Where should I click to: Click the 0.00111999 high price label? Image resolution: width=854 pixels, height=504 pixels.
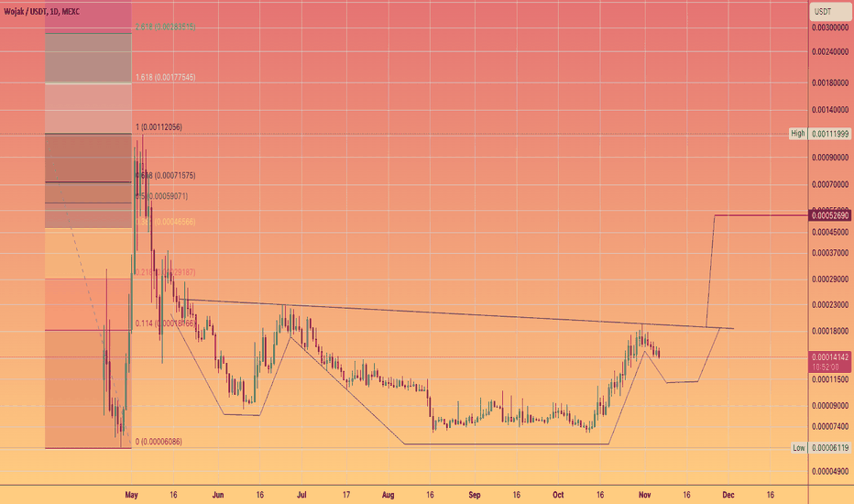[830, 134]
